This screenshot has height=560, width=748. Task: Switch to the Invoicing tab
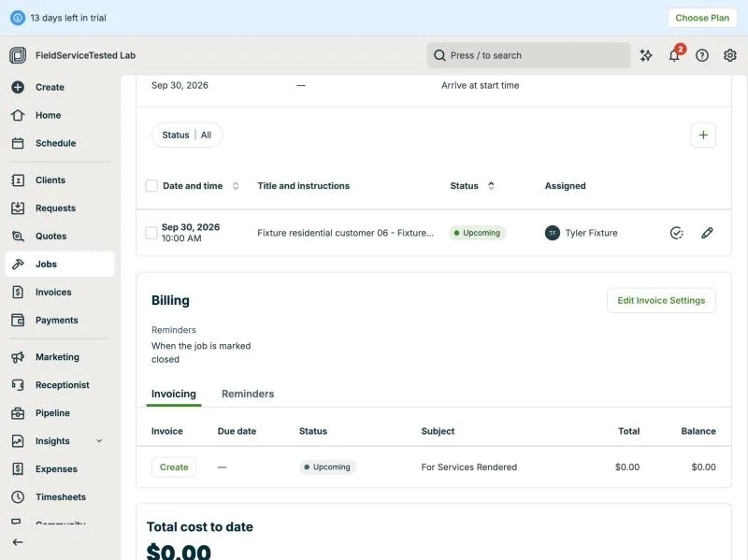(174, 394)
